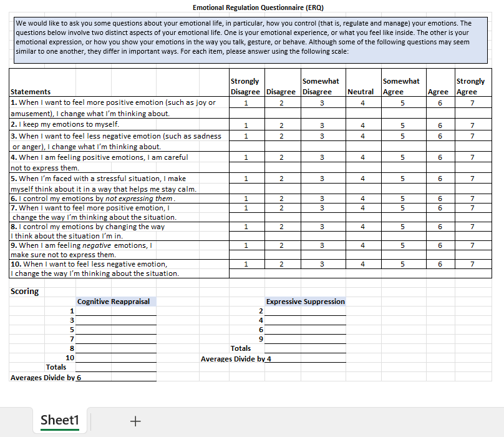Viewport: 504px width, 437px height.
Task: Click Cognitive Reappraisal score field for item 1
Action: [x=116, y=311]
